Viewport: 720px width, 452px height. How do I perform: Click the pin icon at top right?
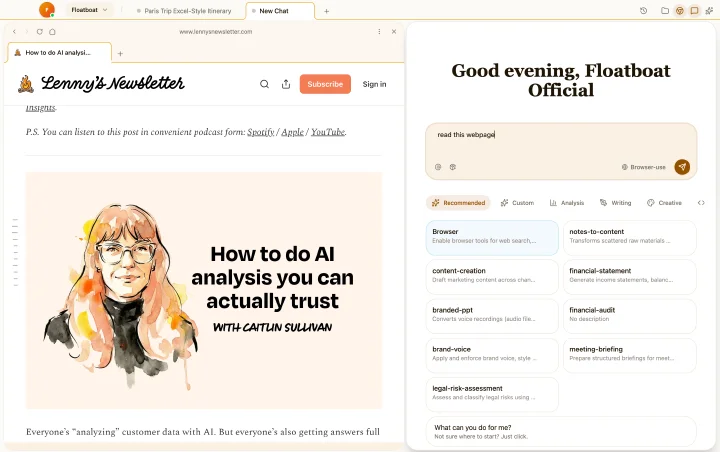[x=709, y=11]
